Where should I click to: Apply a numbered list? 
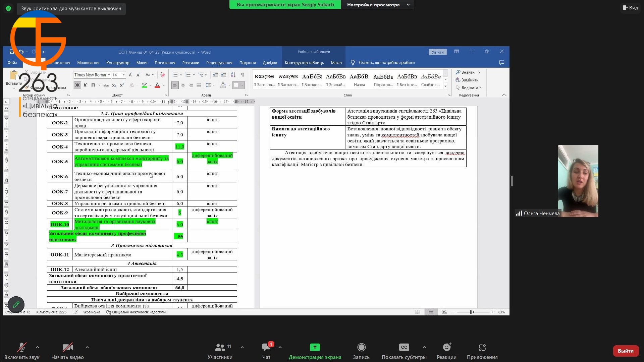point(188,75)
